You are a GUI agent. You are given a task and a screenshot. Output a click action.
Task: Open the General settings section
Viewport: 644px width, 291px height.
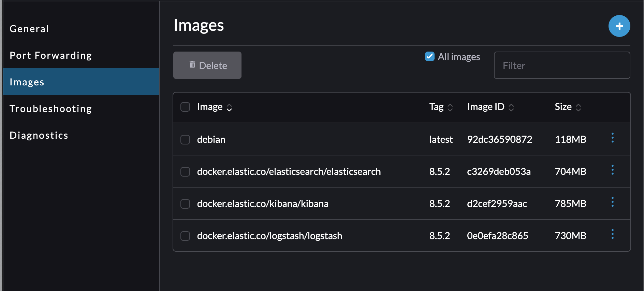coord(81,29)
